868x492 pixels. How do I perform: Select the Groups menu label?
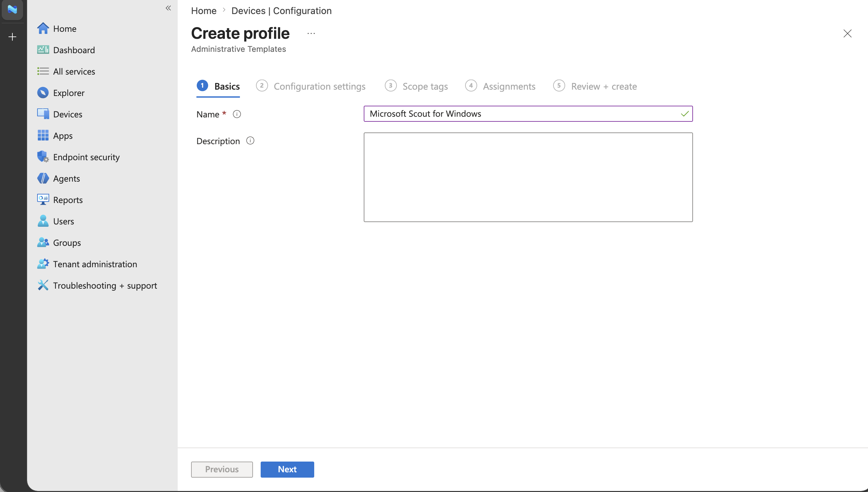(67, 242)
